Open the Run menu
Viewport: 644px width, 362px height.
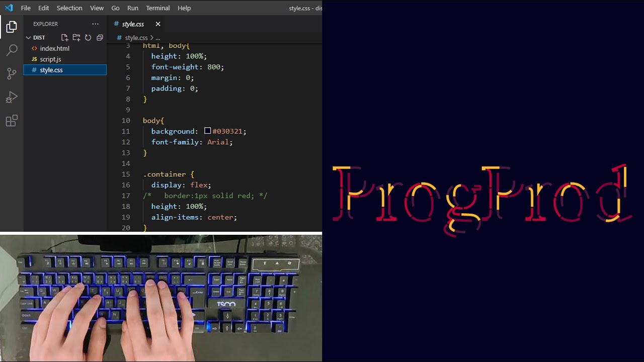click(132, 8)
